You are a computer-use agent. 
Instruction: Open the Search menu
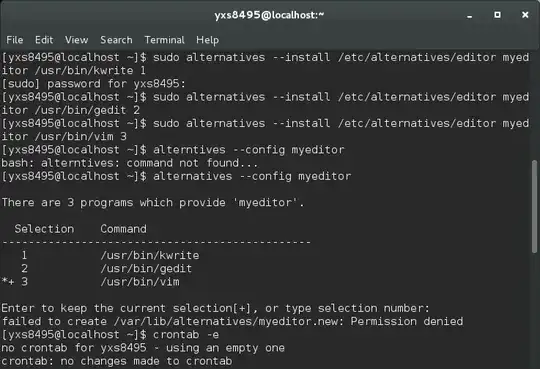(x=116, y=40)
